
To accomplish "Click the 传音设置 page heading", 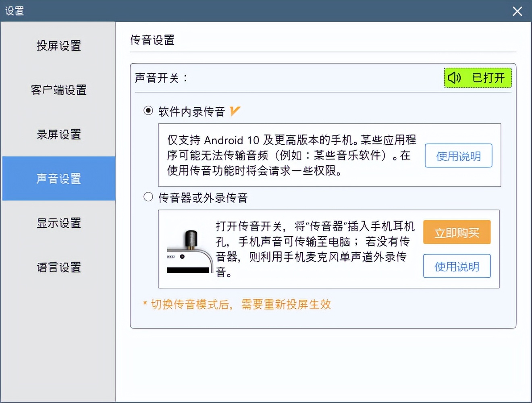I will 152,40.
